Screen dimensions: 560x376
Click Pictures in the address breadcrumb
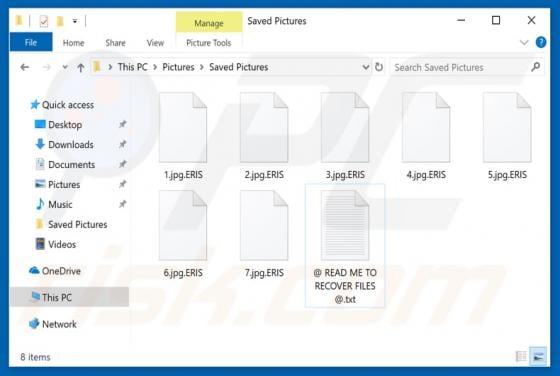(178, 67)
